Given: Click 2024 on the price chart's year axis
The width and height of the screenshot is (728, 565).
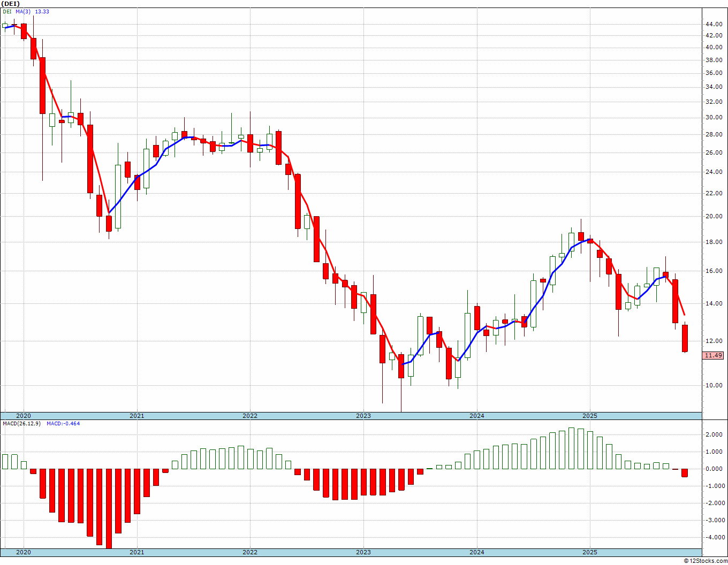Looking at the screenshot, I should pos(477,416).
